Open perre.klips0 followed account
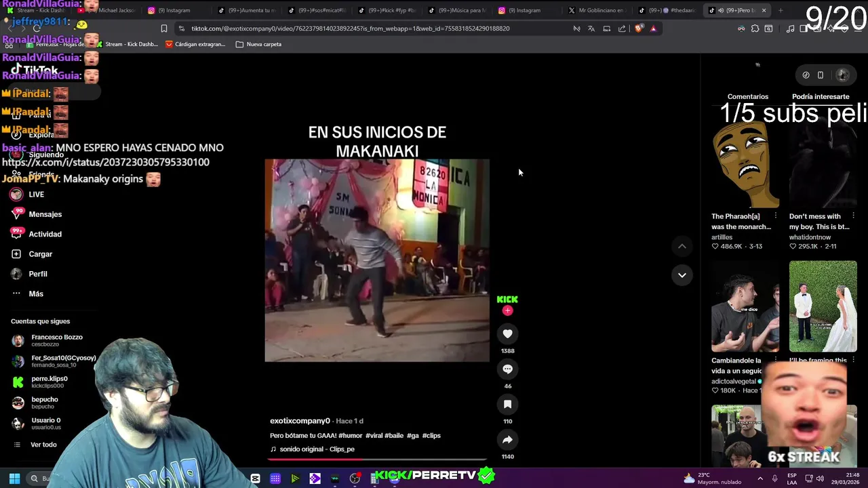 pyautogui.click(x=41, y=382)
